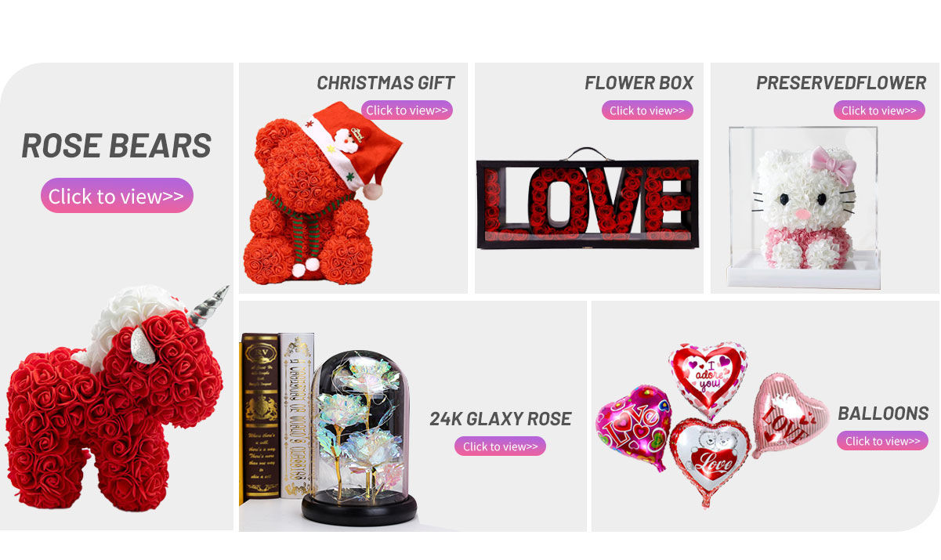The width and height of the screenshot is (941, 560).
Task: Click the Balloons 'Click to view>>' button
Action: point(882,441)
